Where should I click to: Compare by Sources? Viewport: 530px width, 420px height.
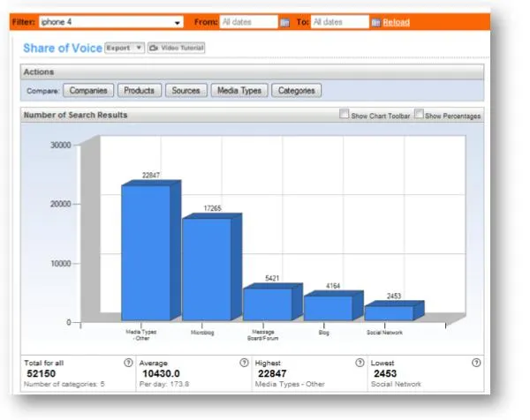coord(185,91)
